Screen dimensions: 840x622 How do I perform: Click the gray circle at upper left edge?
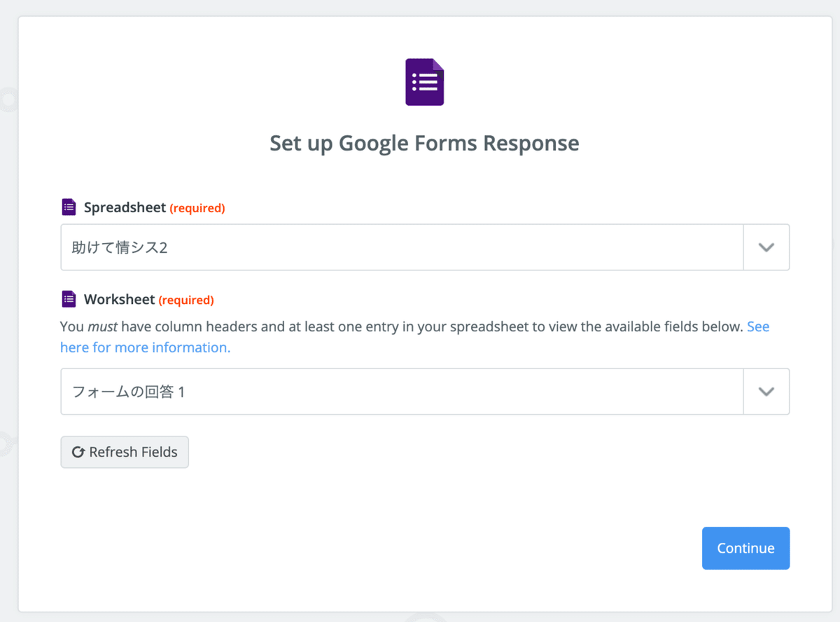(x=8, y=100)
